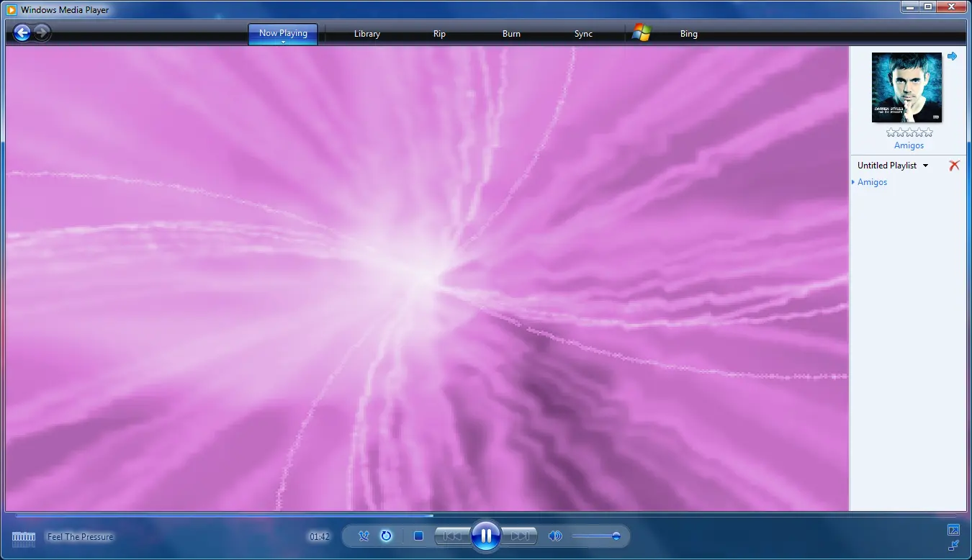Switch to the Library tab
The image size is (972, 560).
[367, 34]
